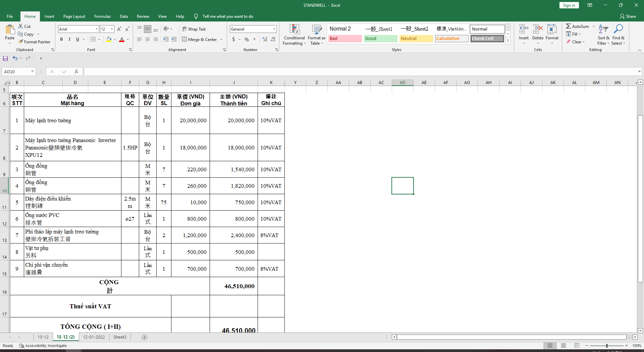The width and height of the screenshot is (644, 352).
Task: Click the Decrease Decimal icon
Action: (x=273, y=39)
